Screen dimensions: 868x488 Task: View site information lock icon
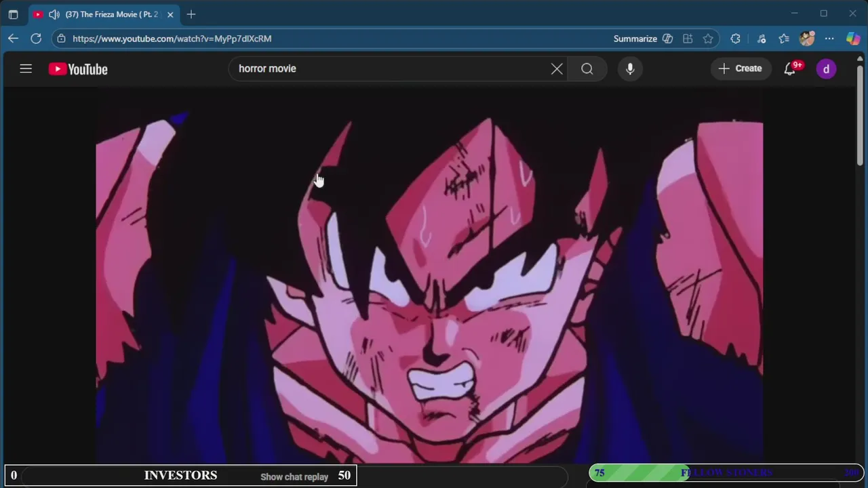[61, 39]
